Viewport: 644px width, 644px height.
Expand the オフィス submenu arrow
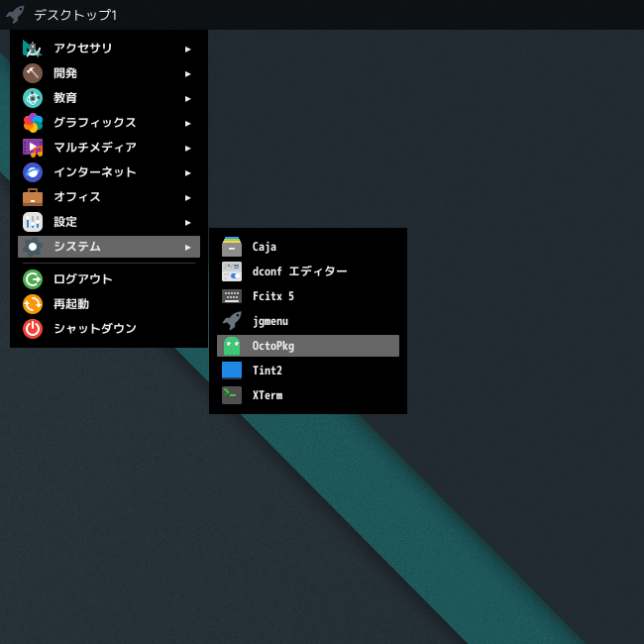pyautogui.click(x=187, y=198)
